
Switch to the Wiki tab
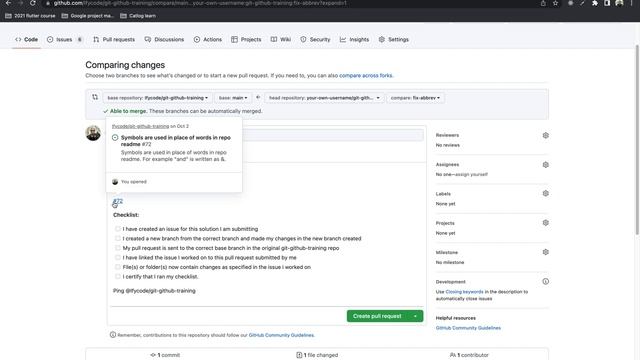[281, 40]
